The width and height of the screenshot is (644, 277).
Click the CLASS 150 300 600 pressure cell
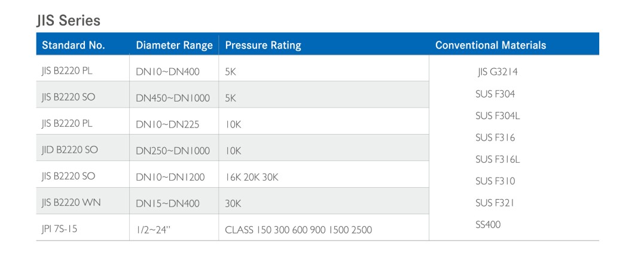pos(298,230)
